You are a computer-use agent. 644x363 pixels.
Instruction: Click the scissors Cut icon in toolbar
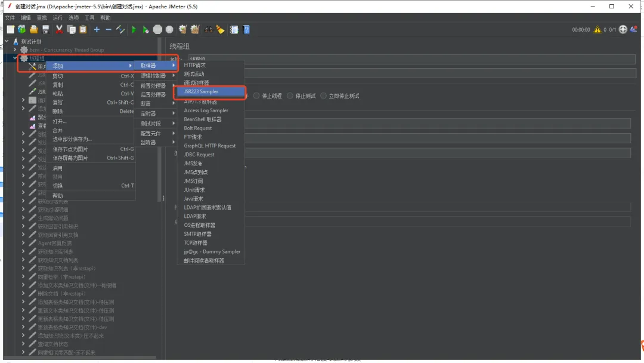[59, 29]
